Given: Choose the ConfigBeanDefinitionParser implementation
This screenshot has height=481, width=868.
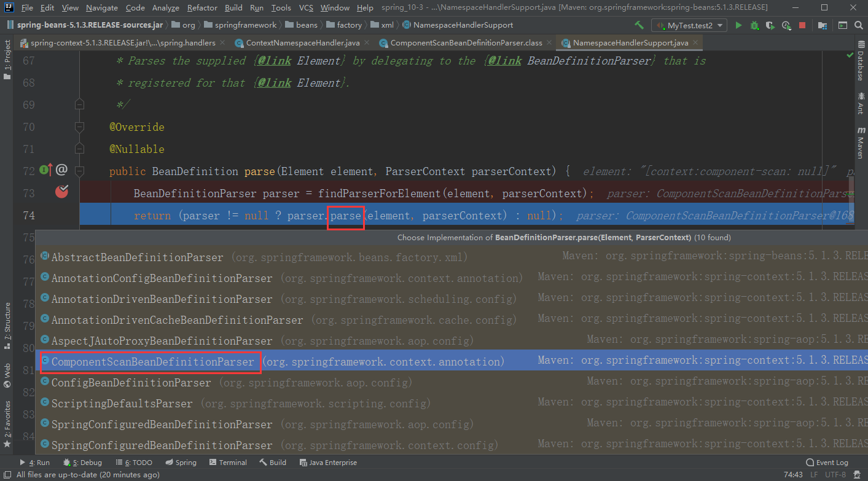Looking at the screenshot, I should [452, 383].
